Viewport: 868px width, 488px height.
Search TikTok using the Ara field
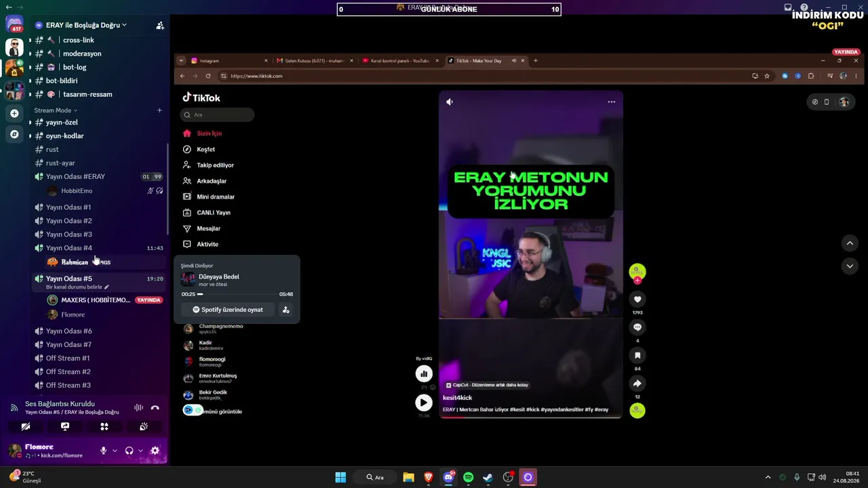[x=217, y=115]
